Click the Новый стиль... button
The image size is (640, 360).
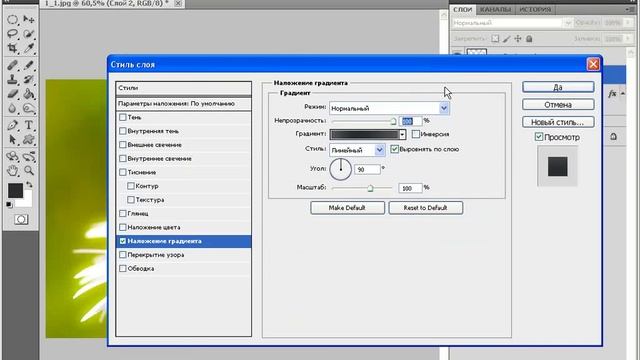coord(558,122)
